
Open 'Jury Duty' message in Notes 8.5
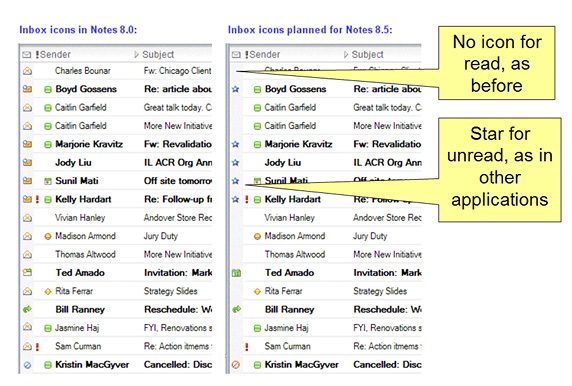click(370, 236)
